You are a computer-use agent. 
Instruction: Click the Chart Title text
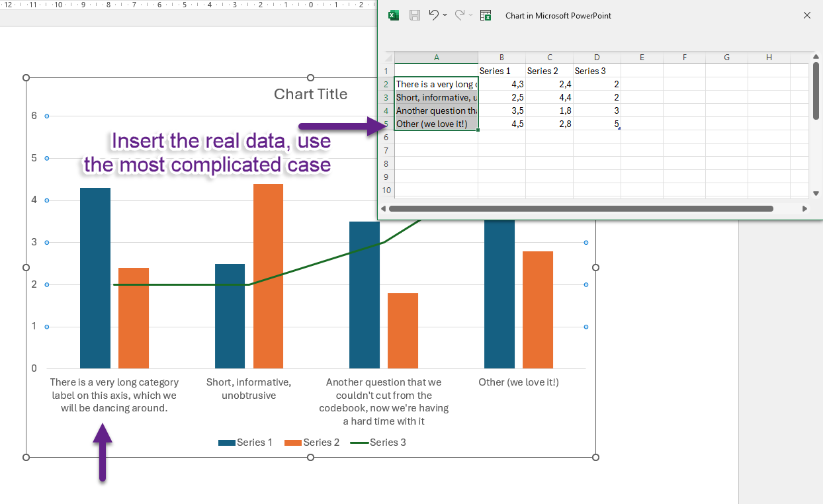pos(310,95)
